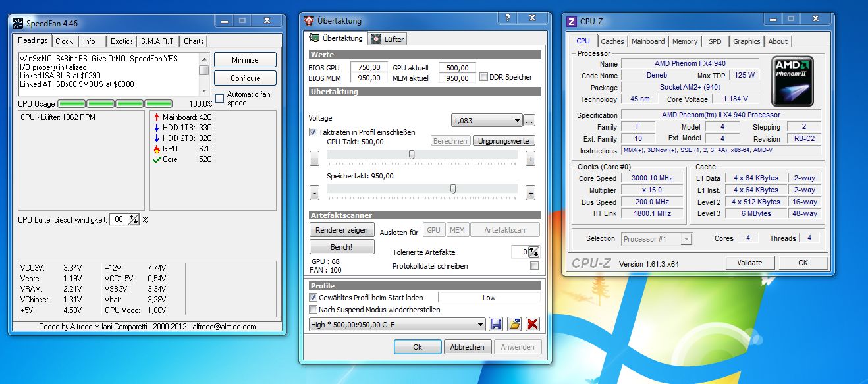Click the SpeedFan title bar icon
The image size is (868, 384).
pyautogui.click(x=18, y=23)
